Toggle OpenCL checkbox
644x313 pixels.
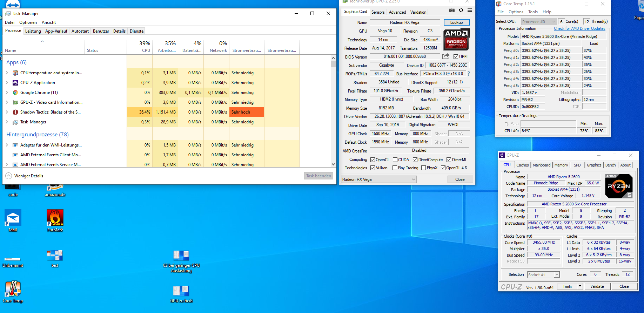point(373,160)
